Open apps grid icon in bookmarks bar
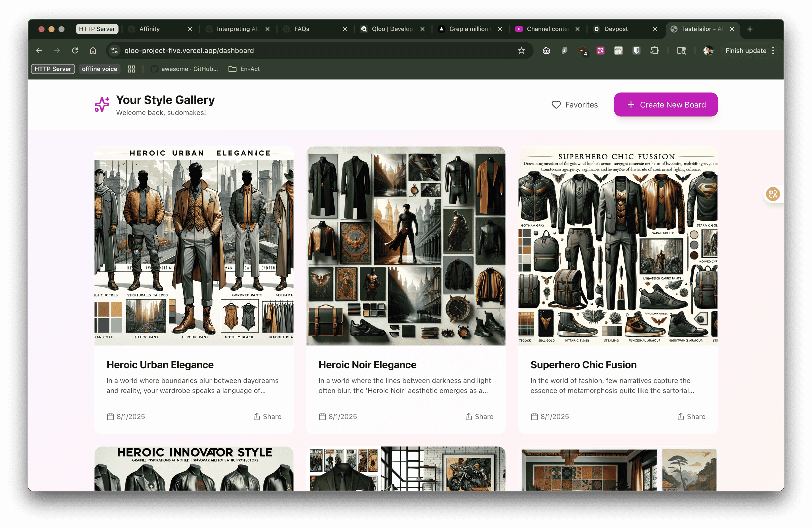812x528 pixels. [x=131, y=69]
